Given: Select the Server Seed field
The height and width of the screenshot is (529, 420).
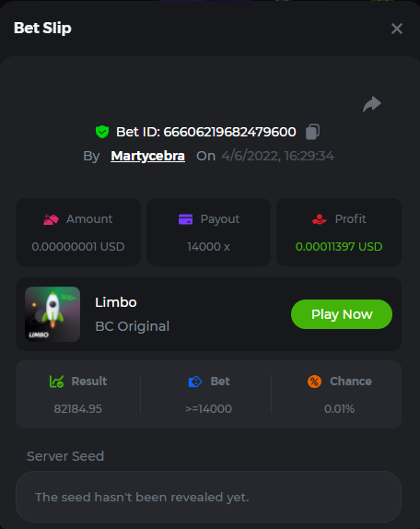Looking at the screenshot, I should [208, 497].
